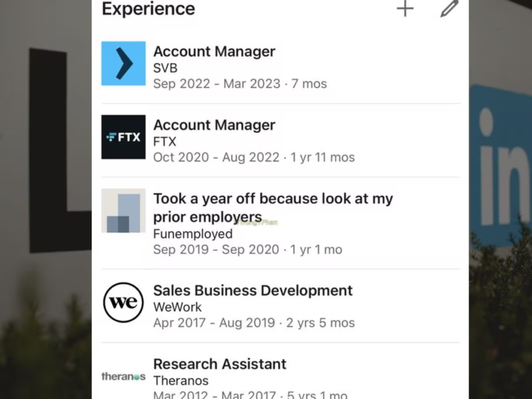Tap the WeWork company name text
This screenshot has height=399, width=532.
click(x=177, y=307)
